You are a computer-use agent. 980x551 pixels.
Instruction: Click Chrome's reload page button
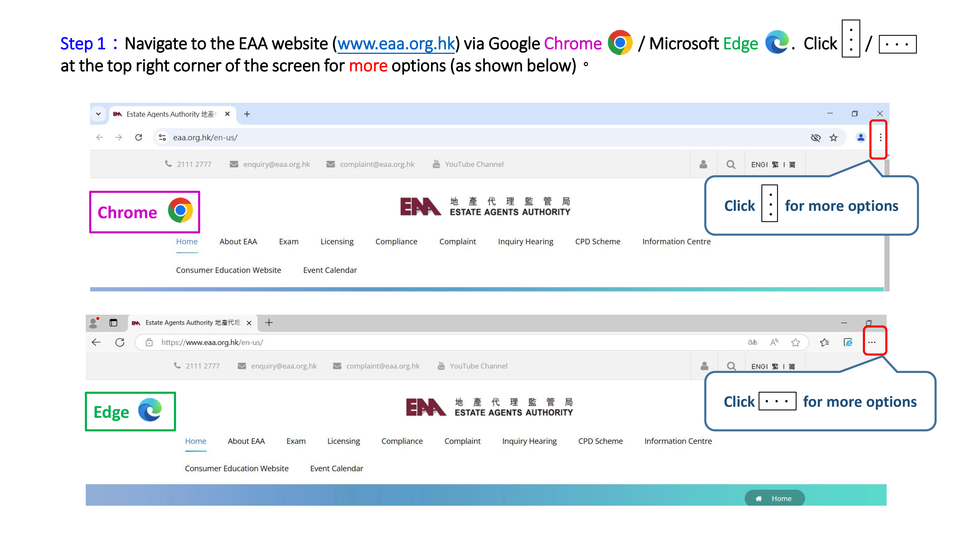[138, 137]
